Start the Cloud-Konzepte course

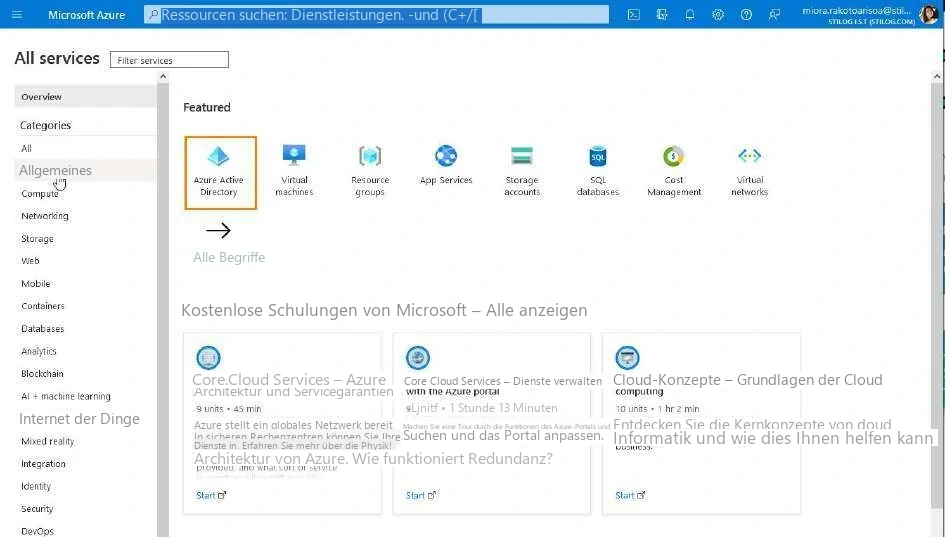pyautogui.click(x=630, y=495)
